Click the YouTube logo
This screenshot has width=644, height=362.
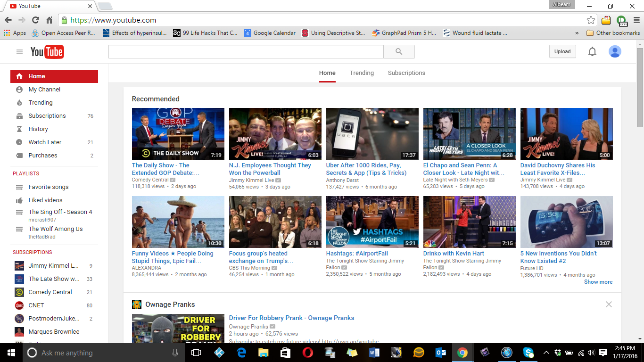[47, 52]
